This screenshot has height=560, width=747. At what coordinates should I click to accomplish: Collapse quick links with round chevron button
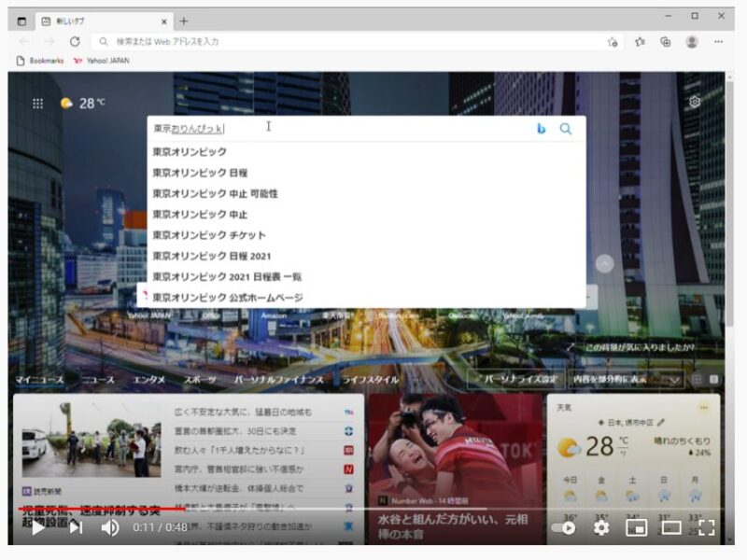click(x=604, y=264)
